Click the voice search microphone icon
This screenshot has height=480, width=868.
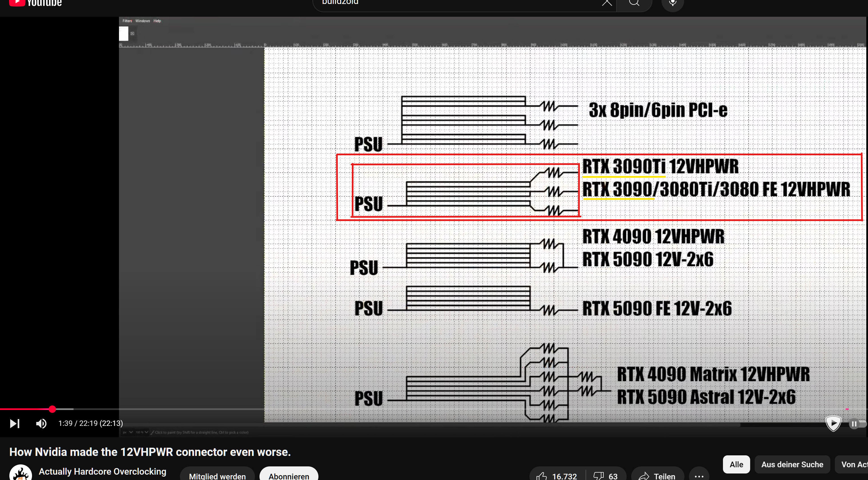point(672,3)
